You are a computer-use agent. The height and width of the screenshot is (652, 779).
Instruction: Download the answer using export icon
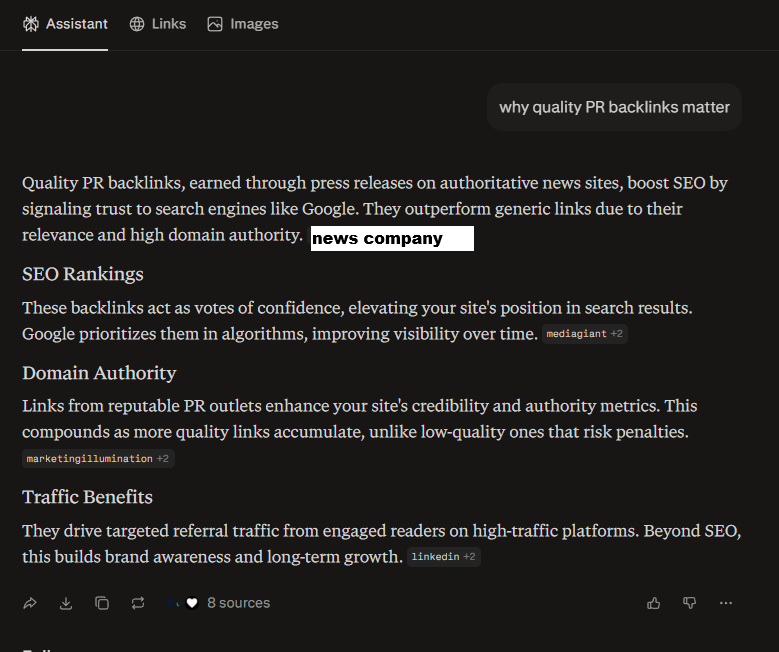(66, 603)
